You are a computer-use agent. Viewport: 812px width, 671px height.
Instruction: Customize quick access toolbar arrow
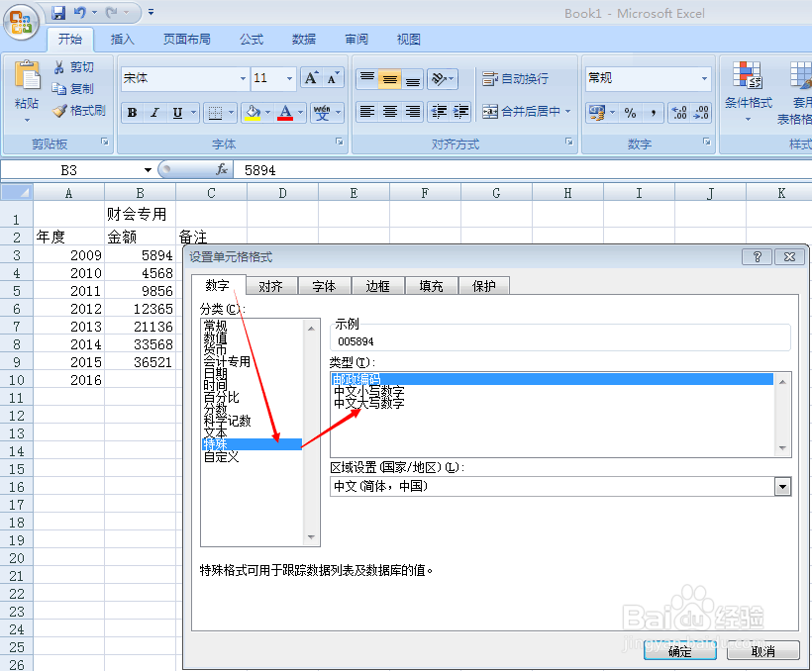click(151, 13)
